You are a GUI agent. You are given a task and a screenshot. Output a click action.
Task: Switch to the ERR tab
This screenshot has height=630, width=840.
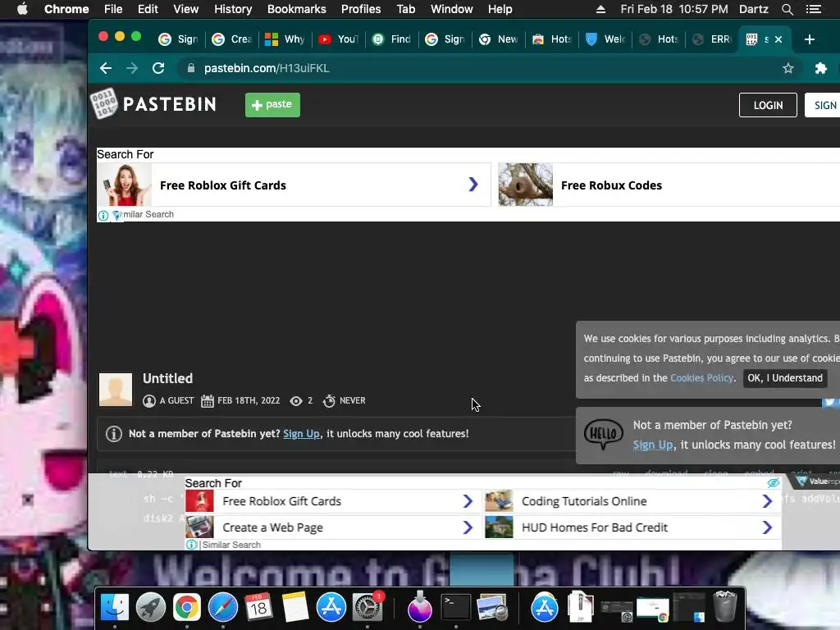711,39
